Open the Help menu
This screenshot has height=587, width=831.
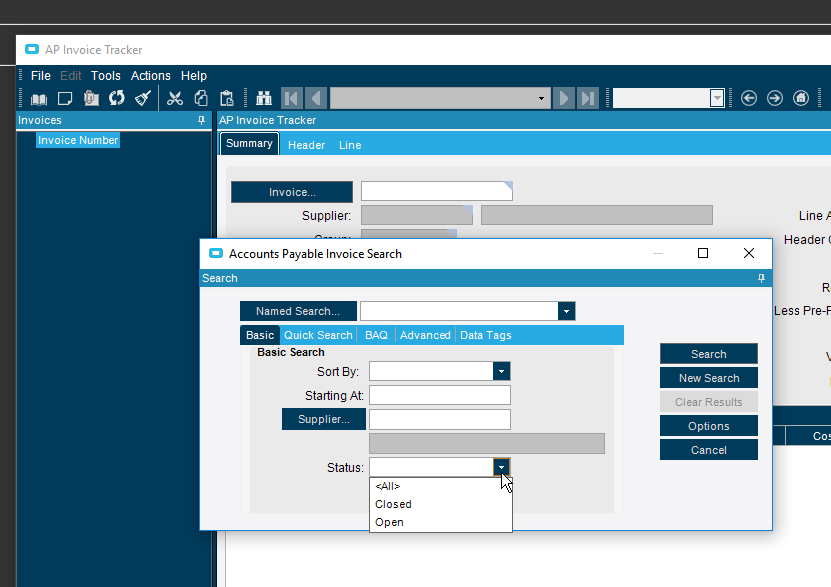coord(193,76)
